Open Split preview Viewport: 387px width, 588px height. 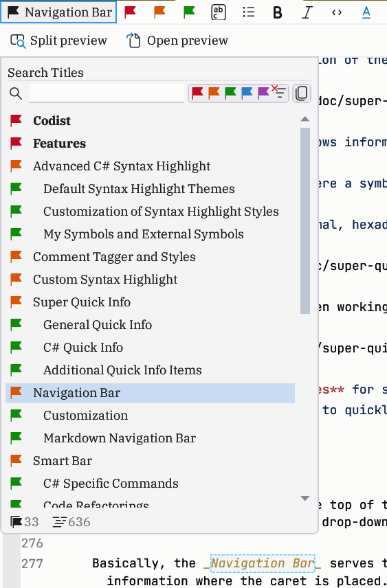pyautogui.click(x=59, y=41)
